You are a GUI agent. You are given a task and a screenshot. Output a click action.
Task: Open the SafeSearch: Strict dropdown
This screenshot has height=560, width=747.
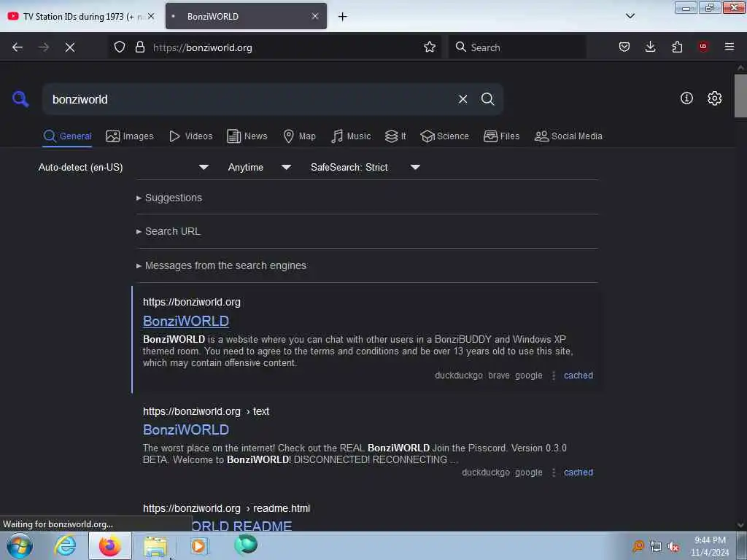365,167
